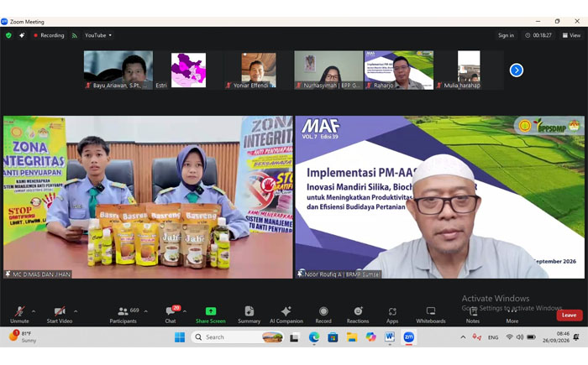Open Microsoft Word from the taskbar

pos(390,337)
